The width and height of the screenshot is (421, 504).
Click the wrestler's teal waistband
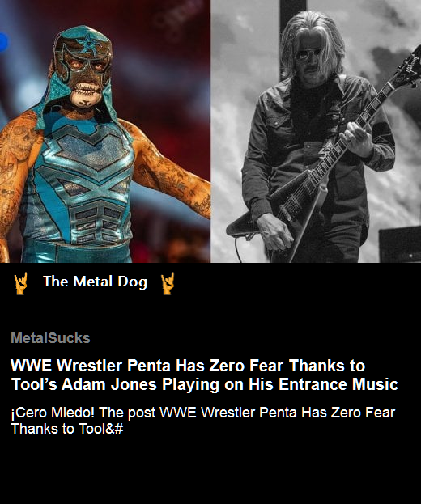77,252
